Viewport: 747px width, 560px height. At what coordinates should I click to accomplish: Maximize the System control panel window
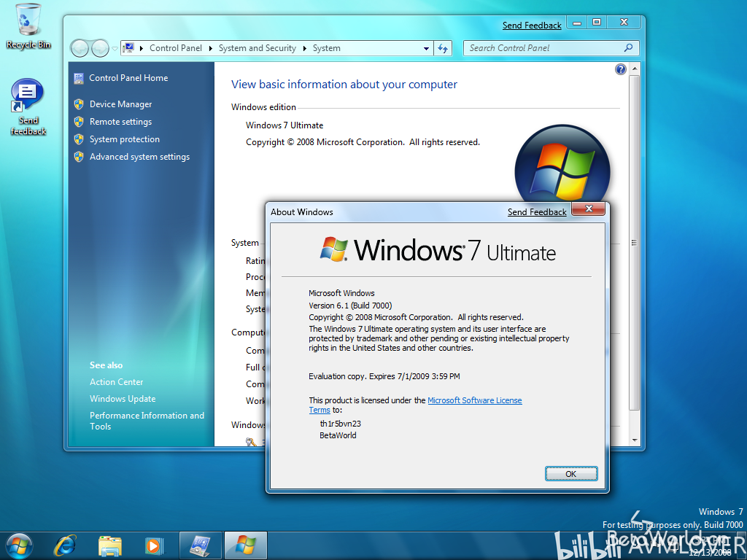pyautogui.click(x=597, y=22)
